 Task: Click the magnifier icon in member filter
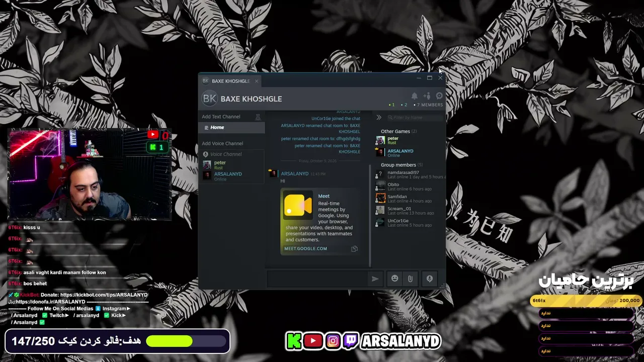pyautogui.click(x=390, y=118)
